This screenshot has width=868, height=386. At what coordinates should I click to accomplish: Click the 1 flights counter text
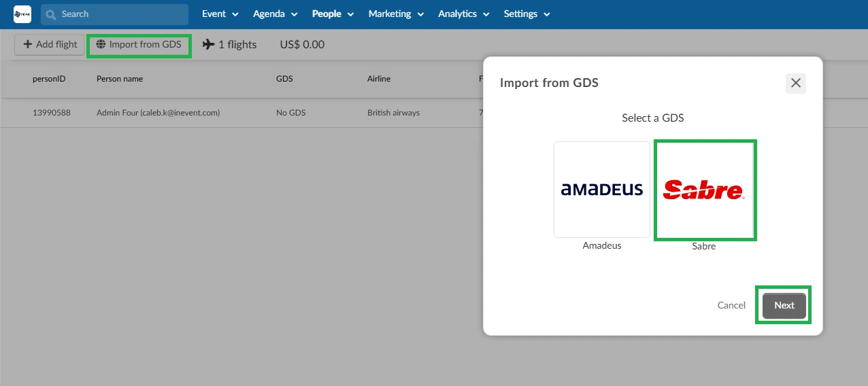click(237, 45)
